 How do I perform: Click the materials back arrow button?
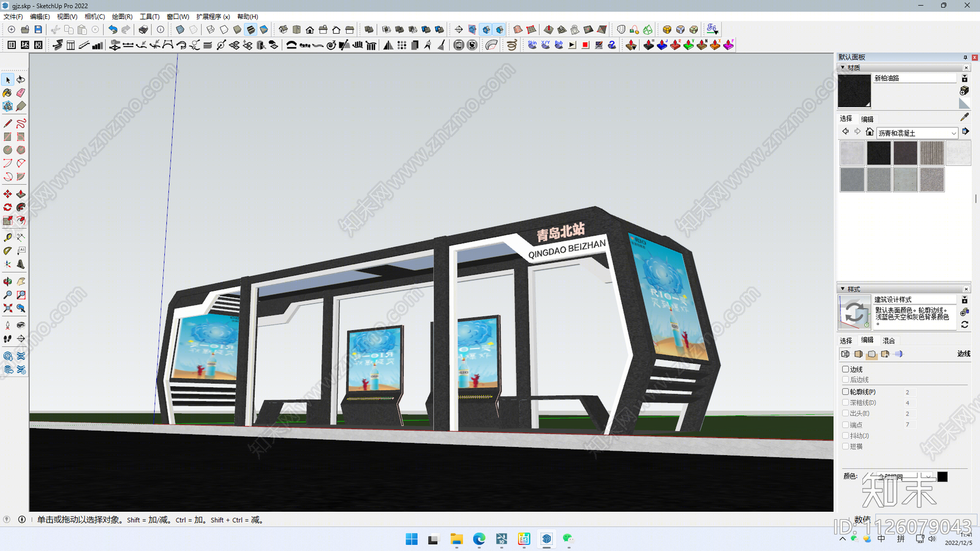pos(845,132)
